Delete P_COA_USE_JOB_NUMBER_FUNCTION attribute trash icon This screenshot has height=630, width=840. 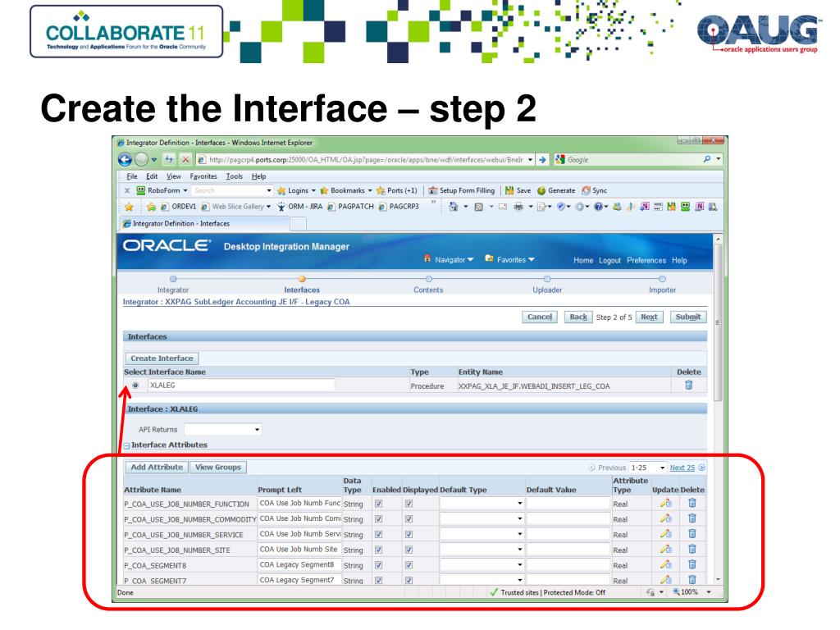[x=692, y=503]
